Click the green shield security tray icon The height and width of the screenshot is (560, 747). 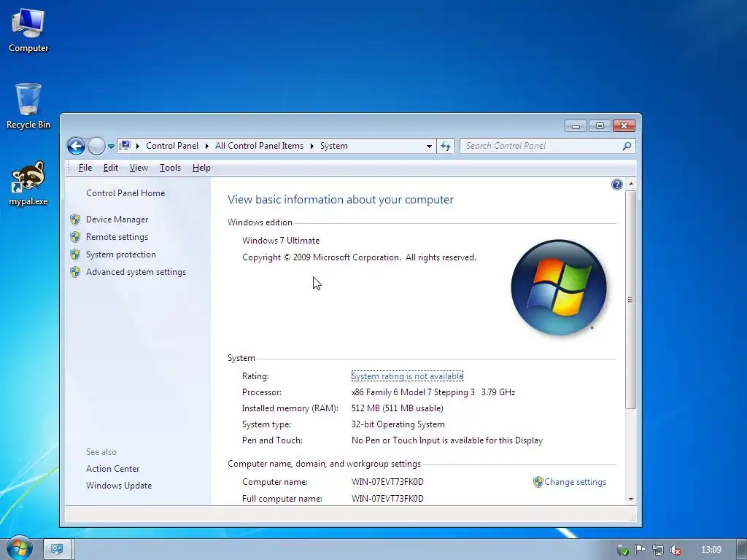(622, 551)
